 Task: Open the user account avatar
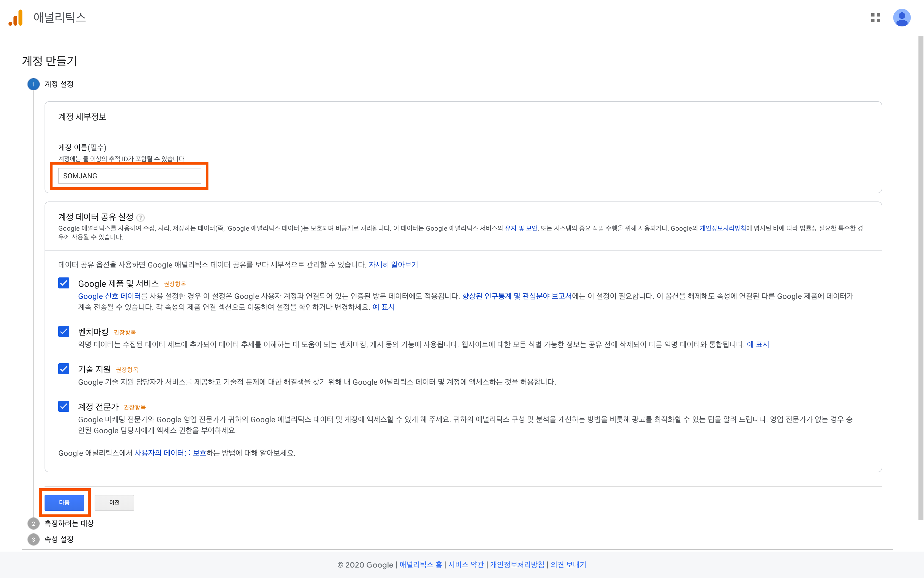[x=901, y=18]
